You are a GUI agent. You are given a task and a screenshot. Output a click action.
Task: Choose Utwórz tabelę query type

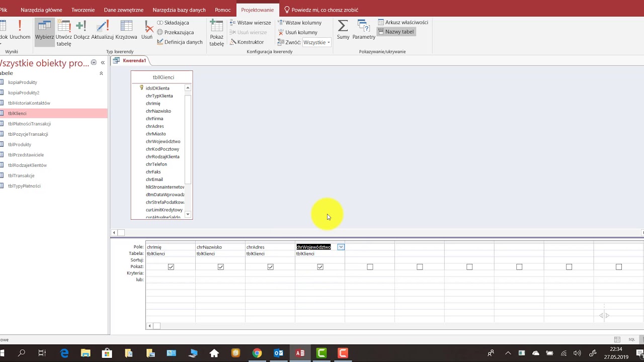(x=64, y=33)
